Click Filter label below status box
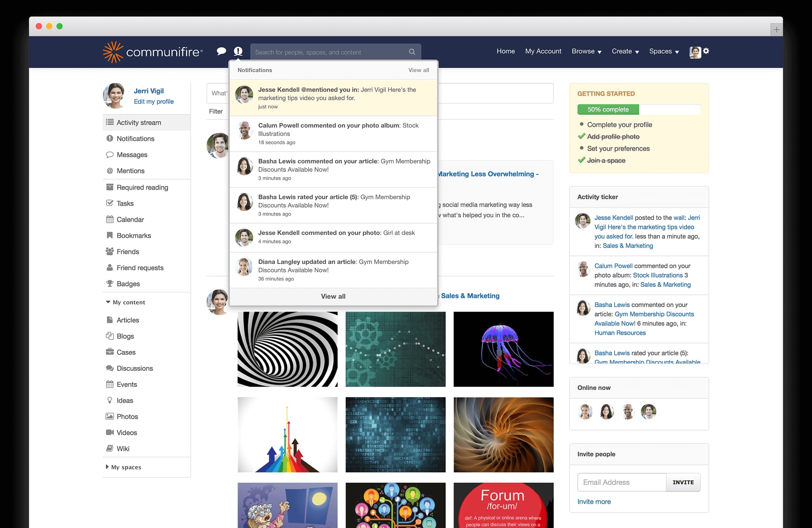812x528 pixels. [x=216, y=111]
